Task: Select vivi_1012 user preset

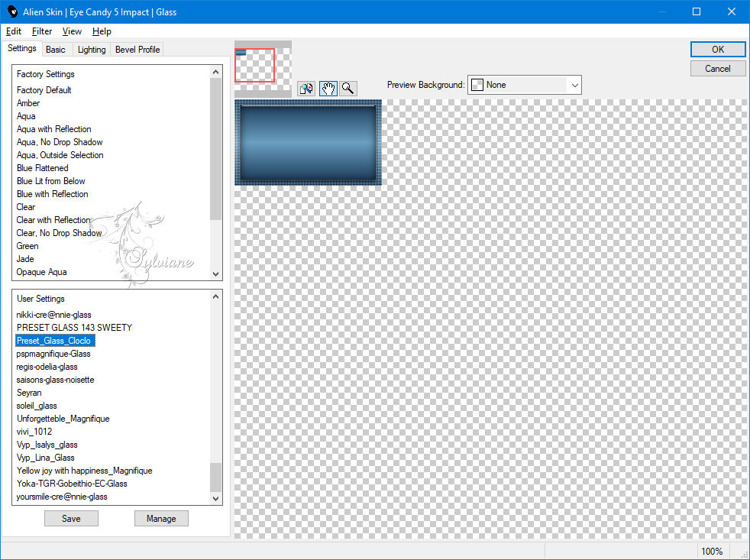Action: coord(34,431)
